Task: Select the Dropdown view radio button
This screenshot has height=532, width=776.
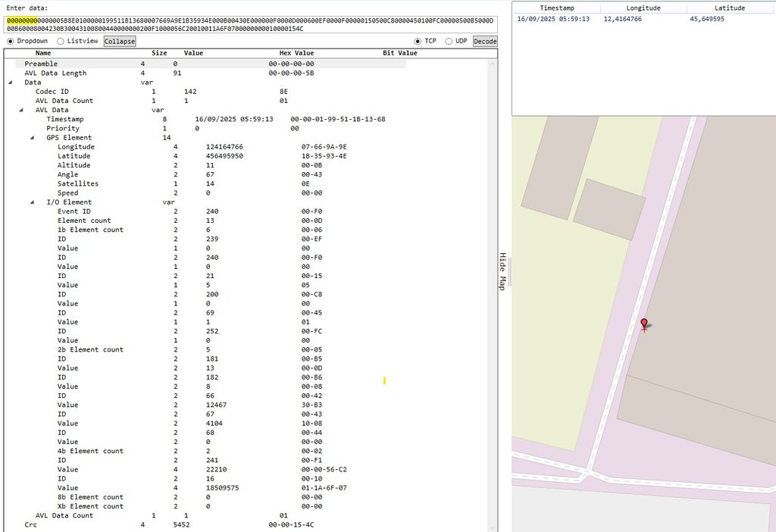Action: tap(11, 41)
